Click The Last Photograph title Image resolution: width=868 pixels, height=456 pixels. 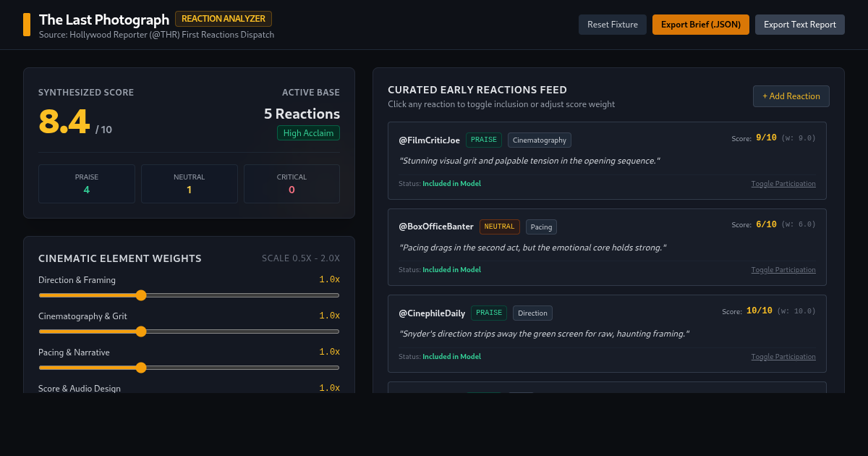(x=104, y=20)
